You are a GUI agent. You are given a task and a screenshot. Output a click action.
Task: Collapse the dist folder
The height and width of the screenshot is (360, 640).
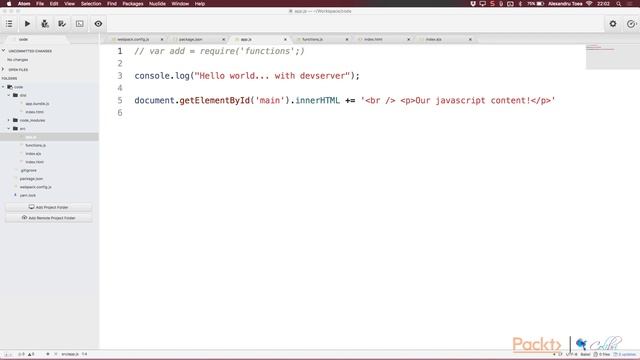[9, 95]
